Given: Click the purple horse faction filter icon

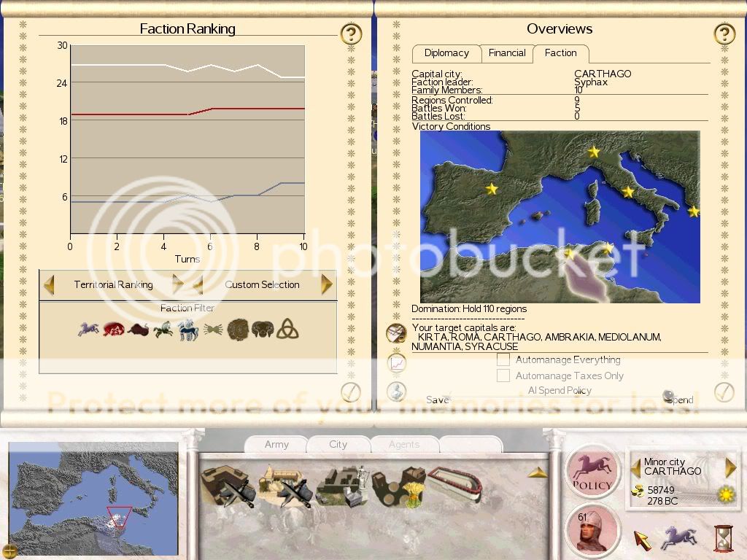Looking at the screenshot, I should pyautogui.click(x=88, y=330).
